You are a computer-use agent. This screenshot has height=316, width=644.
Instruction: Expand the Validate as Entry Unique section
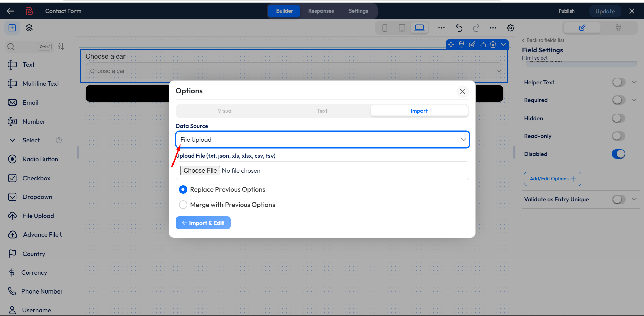(x=634, y=199)
